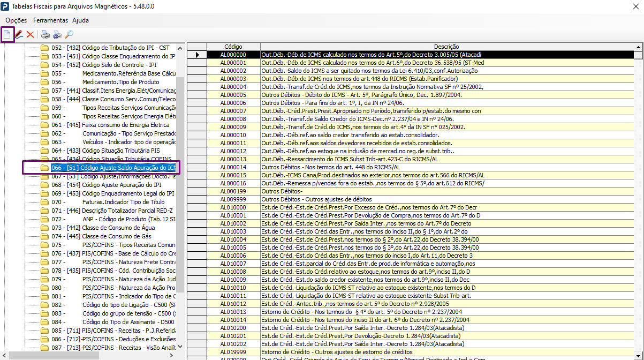Click folder icon of item 053 Classe Enquadramento
The width and height of the screenshot is (644, 360).
(44, 56)
